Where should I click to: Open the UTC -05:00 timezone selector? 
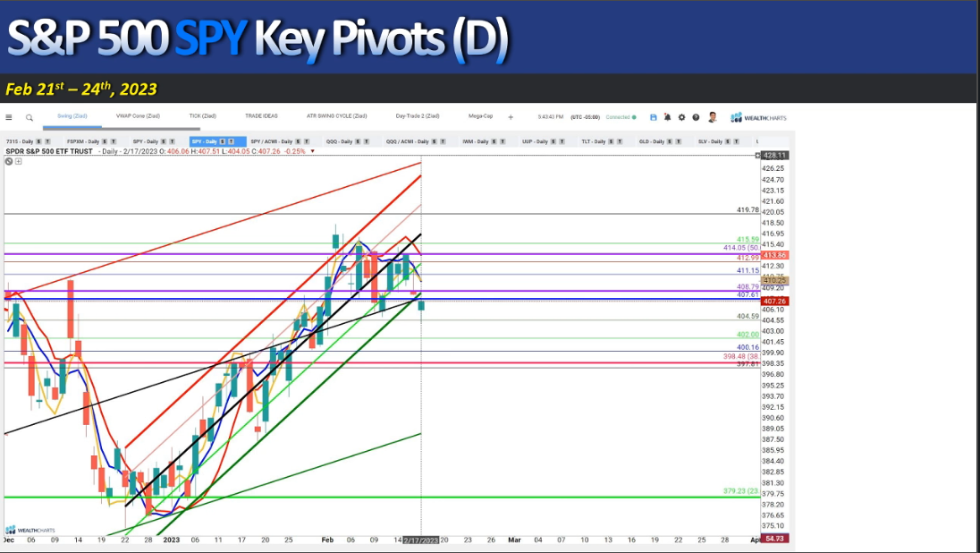click(585, 117)
